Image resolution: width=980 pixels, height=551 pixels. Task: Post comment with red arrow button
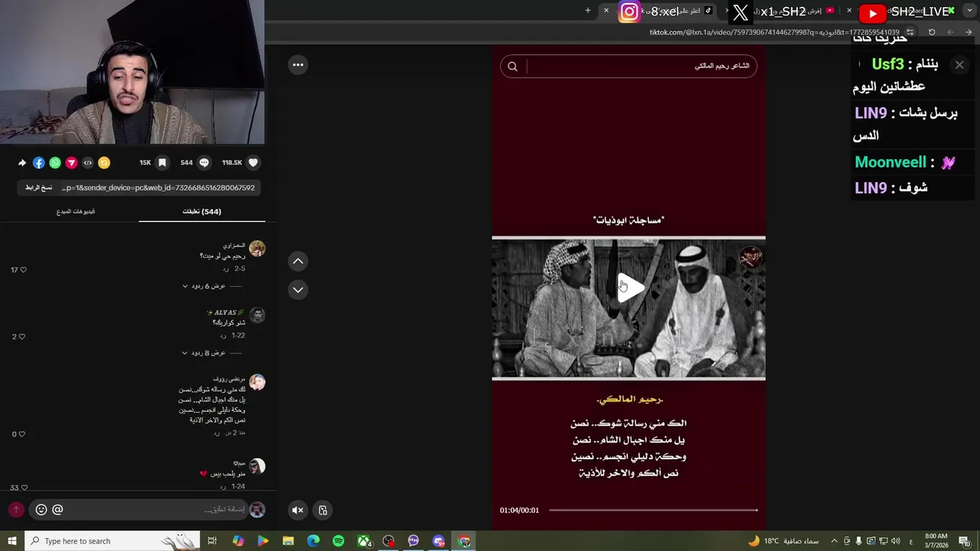pyautogui.click(x=16, y=510)
